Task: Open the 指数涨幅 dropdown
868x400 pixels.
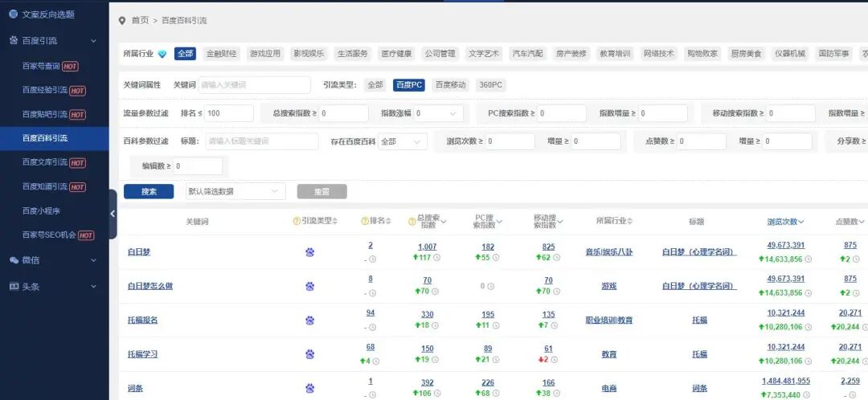Action: click(438, 113)
